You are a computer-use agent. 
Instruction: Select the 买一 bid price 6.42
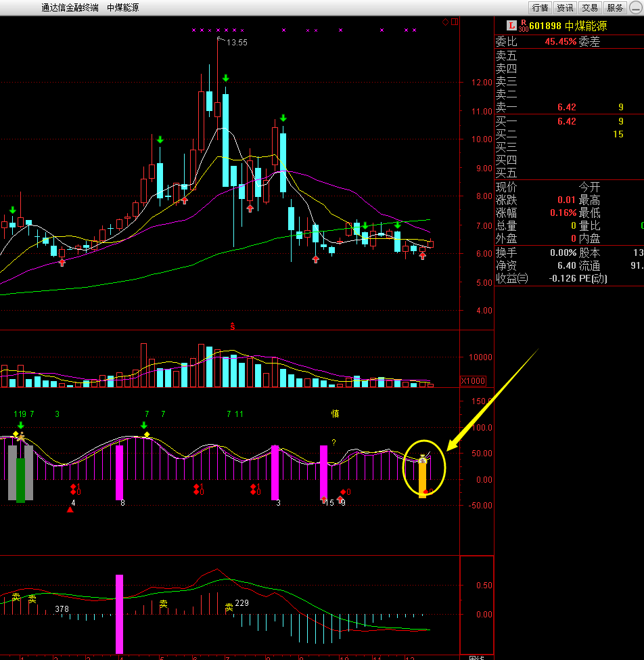567,122
